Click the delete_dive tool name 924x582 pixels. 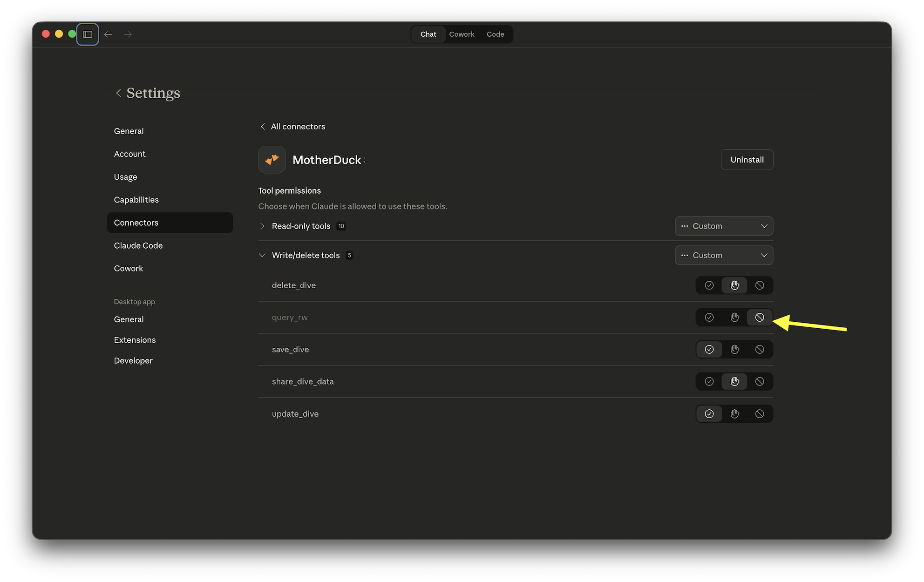click(294, 285)
